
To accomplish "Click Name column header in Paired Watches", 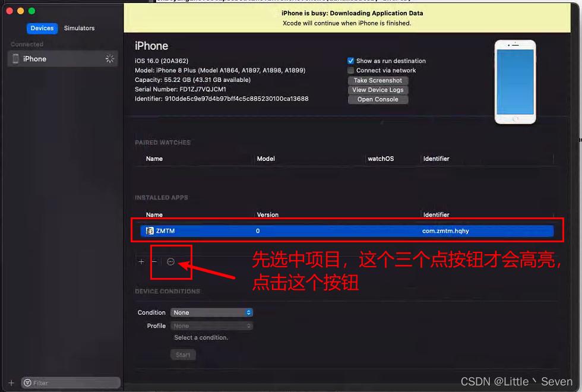I will (154, 159).
